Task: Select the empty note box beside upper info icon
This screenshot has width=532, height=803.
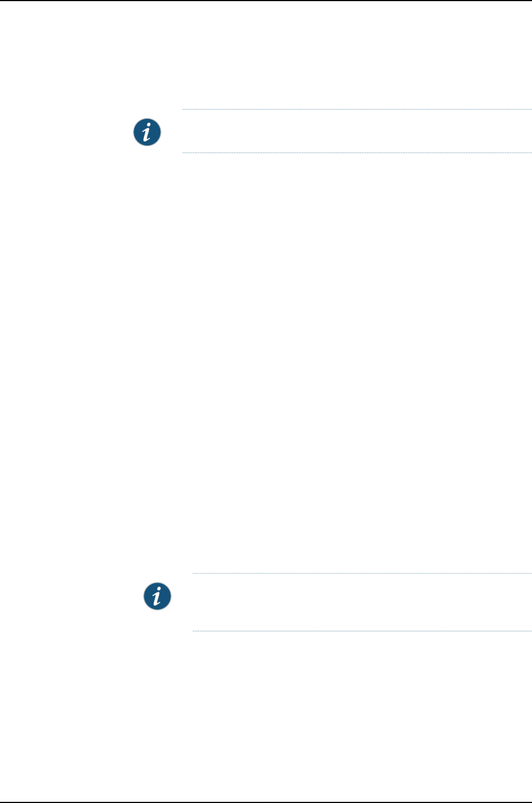Action: (x=357, y=131)
